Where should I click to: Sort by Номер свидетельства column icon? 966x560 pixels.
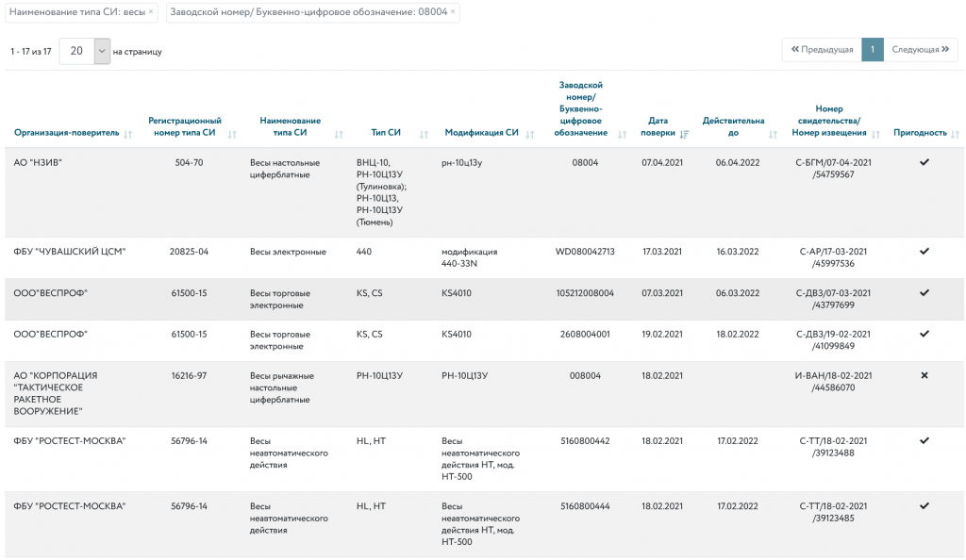tap(876, 134)
